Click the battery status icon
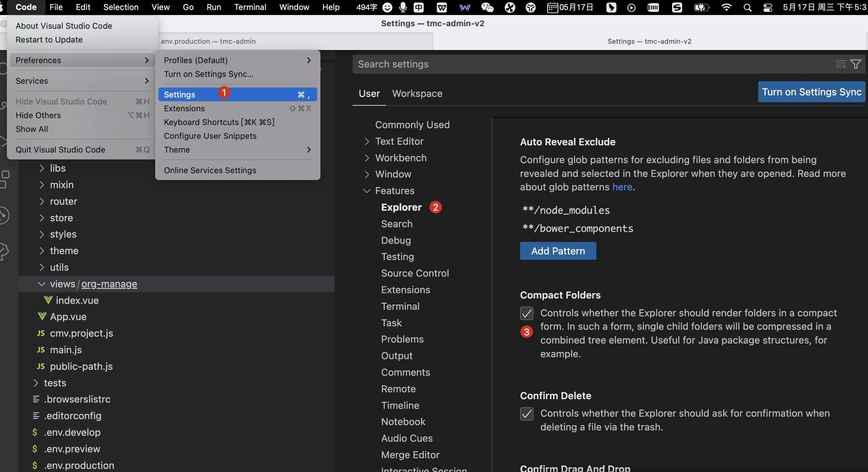Viewport: 868px width, 472px height. [x=702, y=7]
